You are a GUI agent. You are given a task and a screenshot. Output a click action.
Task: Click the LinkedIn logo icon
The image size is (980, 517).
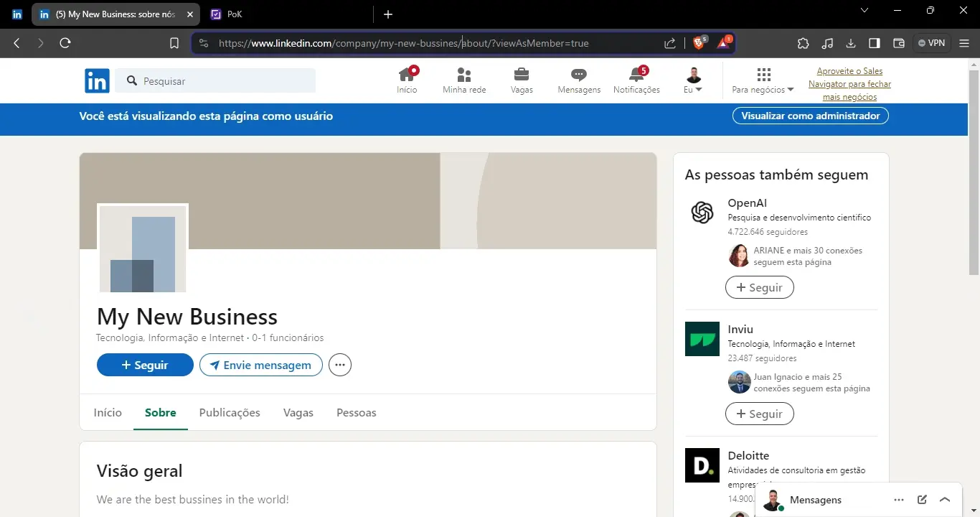coord(97,81)
